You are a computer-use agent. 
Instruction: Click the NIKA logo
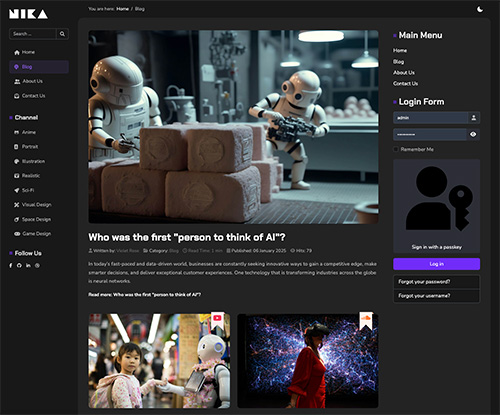[28, 14]
